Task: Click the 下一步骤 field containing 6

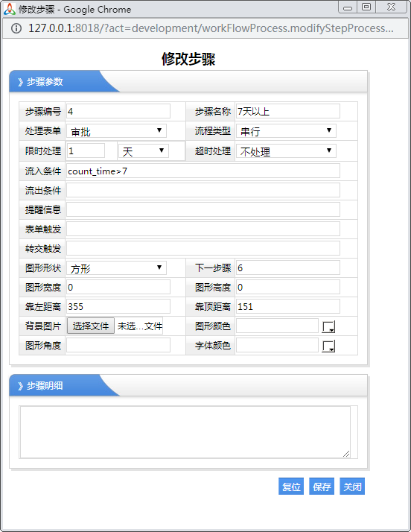Action: click(288, 268)
